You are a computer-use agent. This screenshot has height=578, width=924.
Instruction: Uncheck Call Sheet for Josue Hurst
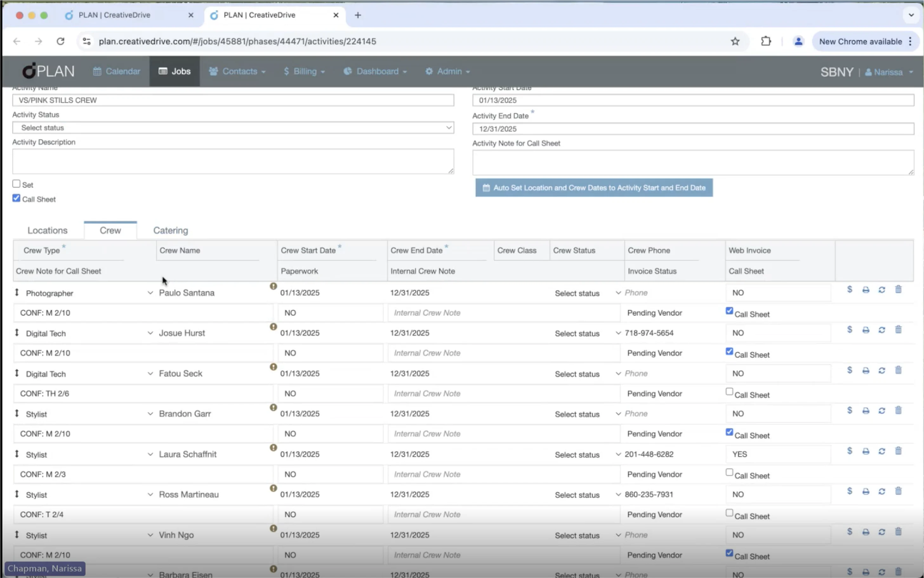pyautogui.click(x=729, y=351)
